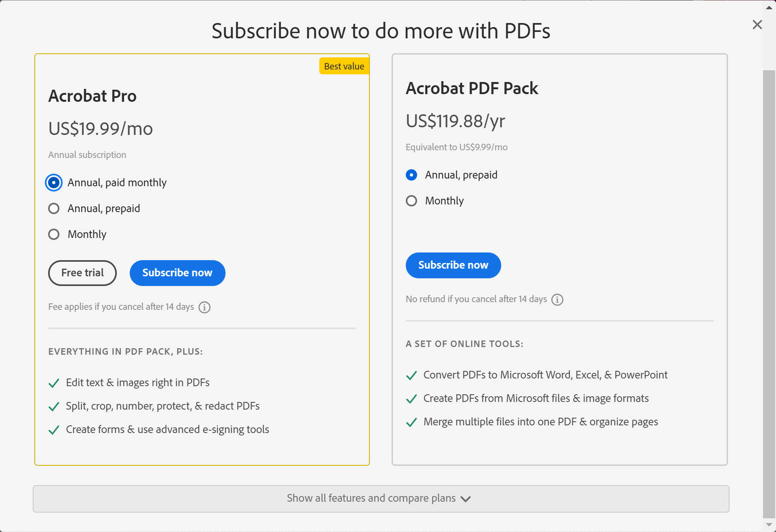Click checkmark beside 'Create forms & use advanced e-signing tools'
Image resolution: width=776 pixels, height=532 pixels.
pos(54,430)
